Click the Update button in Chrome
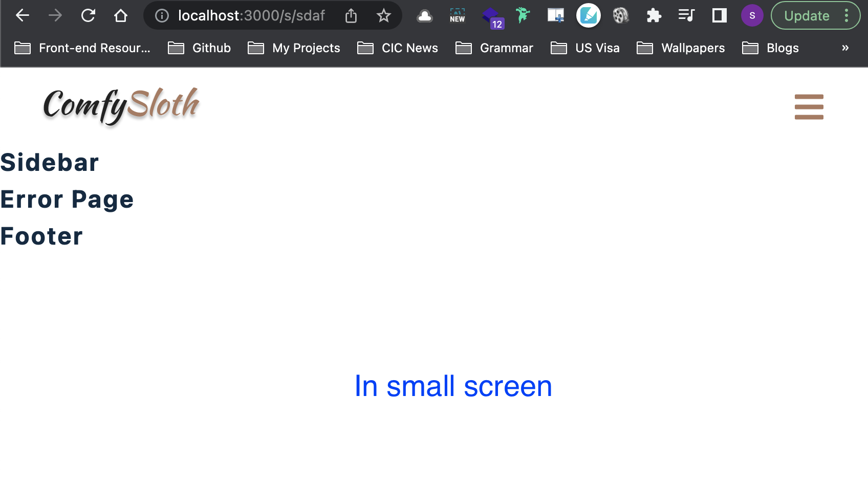 click(807, 16)
